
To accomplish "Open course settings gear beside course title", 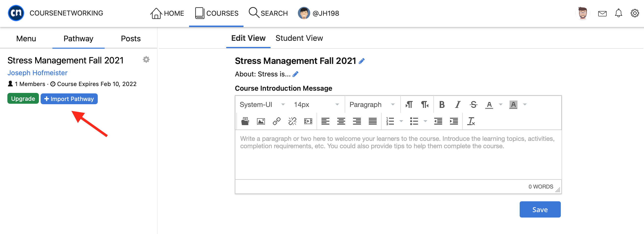I will (146, 59).
